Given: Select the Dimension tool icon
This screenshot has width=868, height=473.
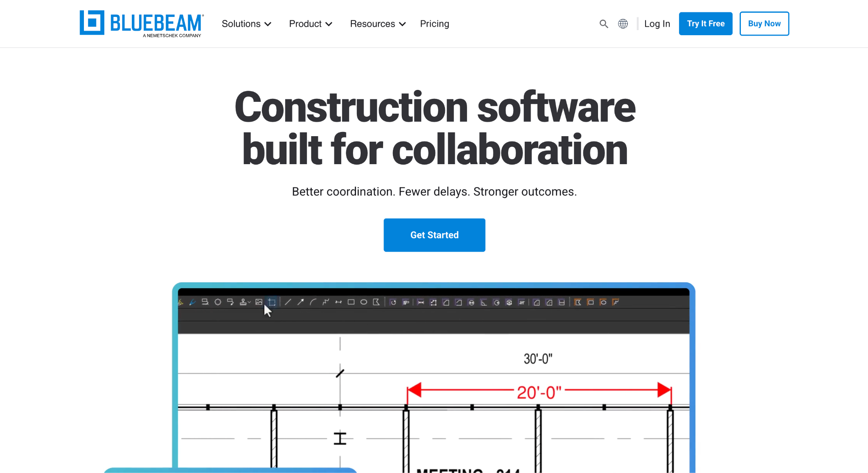Looking at the screenshot, I should click(x=339, y=302).
